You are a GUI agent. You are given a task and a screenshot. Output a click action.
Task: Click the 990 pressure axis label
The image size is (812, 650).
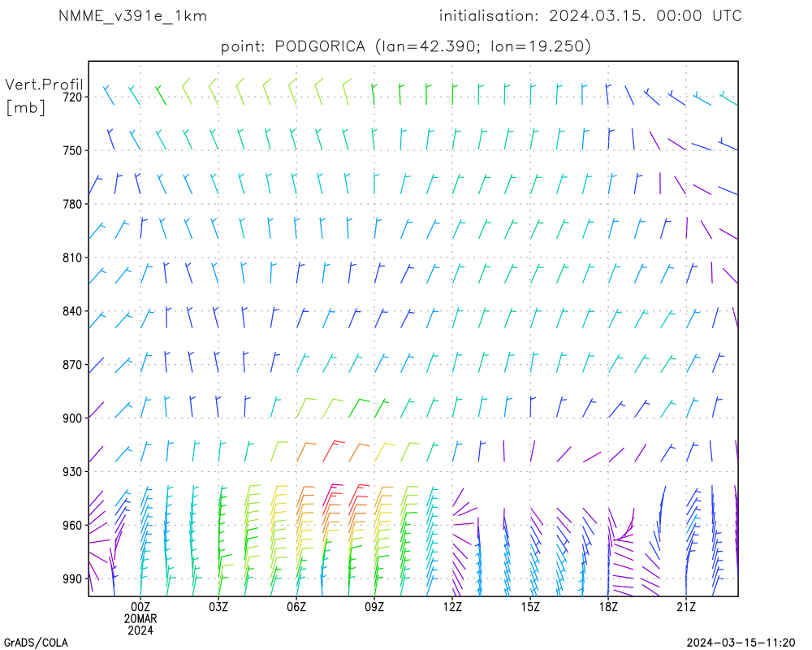73,579
